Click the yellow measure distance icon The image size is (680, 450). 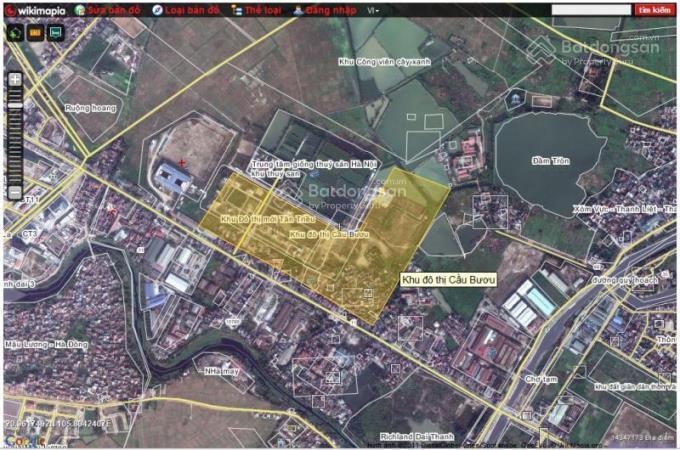35,33
